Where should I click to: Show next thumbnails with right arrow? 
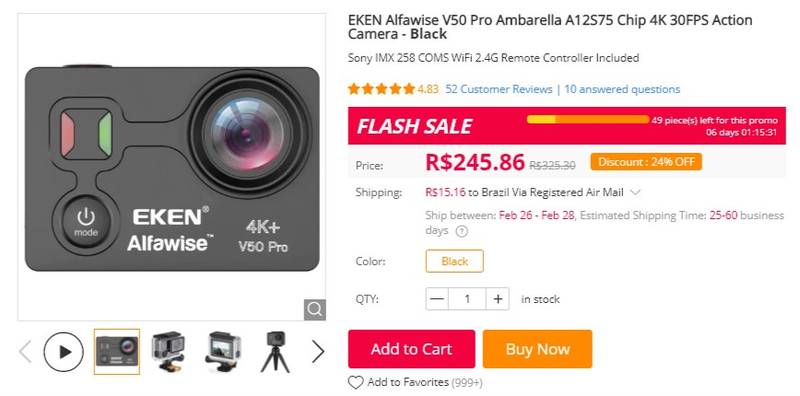tap(318, 352)
